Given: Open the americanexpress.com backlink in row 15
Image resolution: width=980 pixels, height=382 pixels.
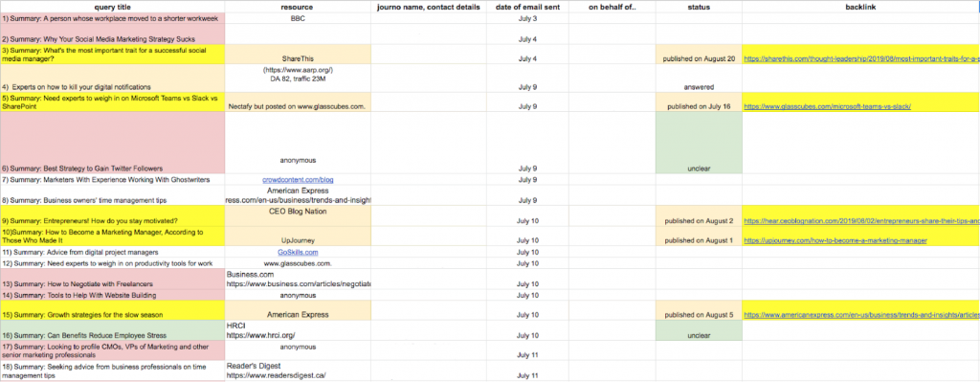Looking at the screenshot, I should click(x=861, y=315).
